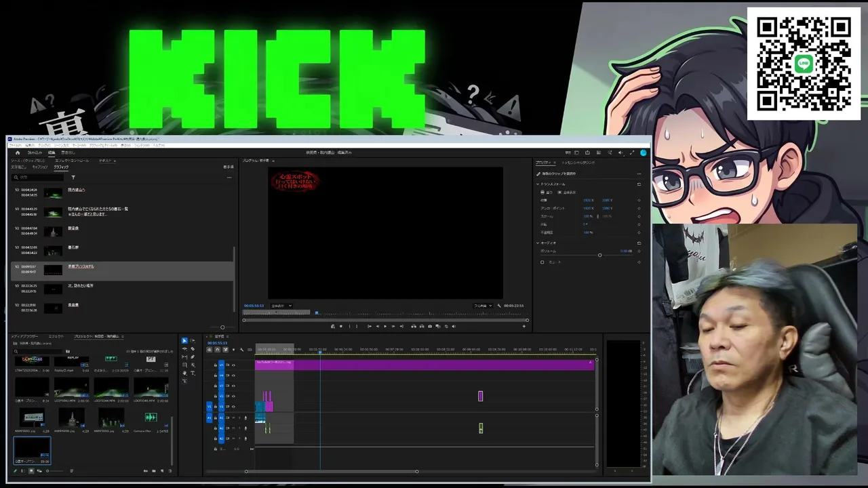
Task: Reset the Transform properties
Action: 639,184
